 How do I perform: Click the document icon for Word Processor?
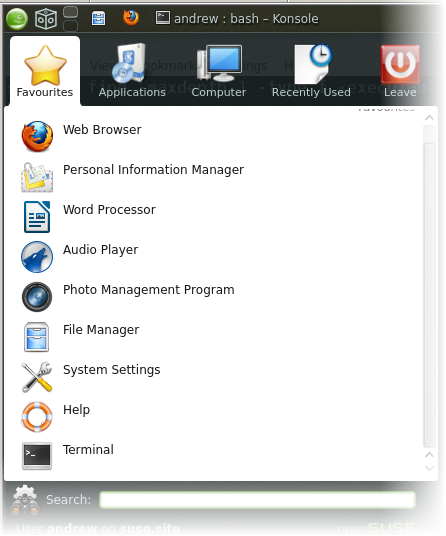[x=37, y=217]
